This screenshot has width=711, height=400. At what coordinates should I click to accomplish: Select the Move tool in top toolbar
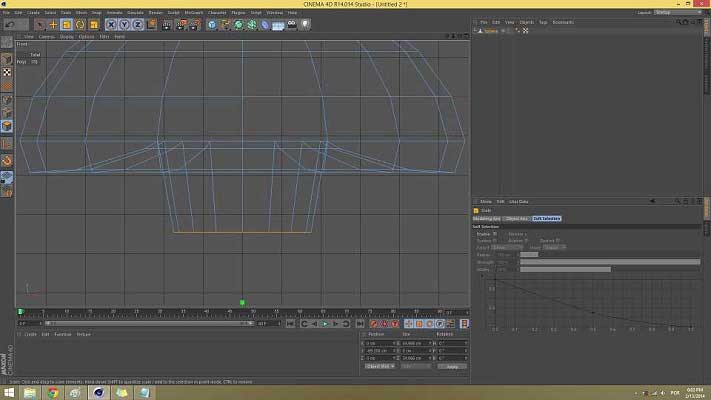click(x=53, y=24)
